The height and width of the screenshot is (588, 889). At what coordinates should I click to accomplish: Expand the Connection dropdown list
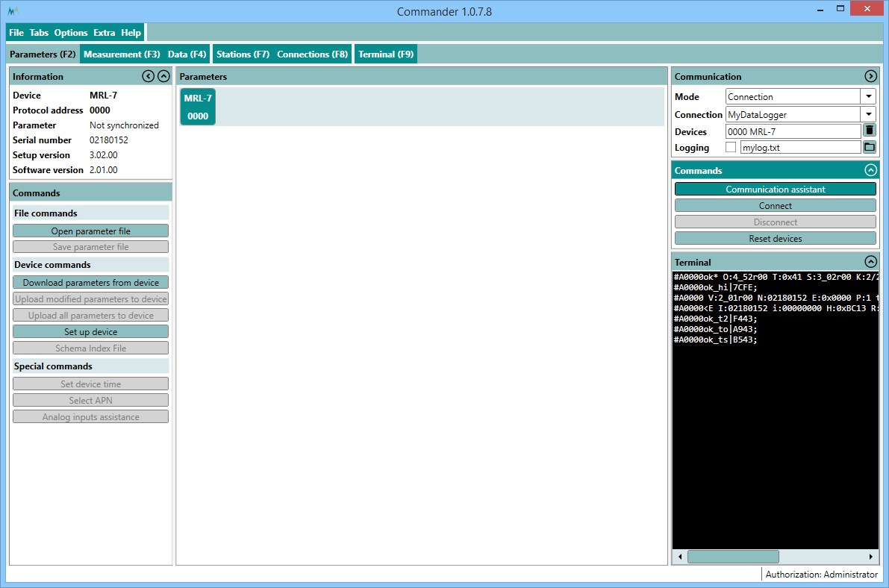click(868, 114)
